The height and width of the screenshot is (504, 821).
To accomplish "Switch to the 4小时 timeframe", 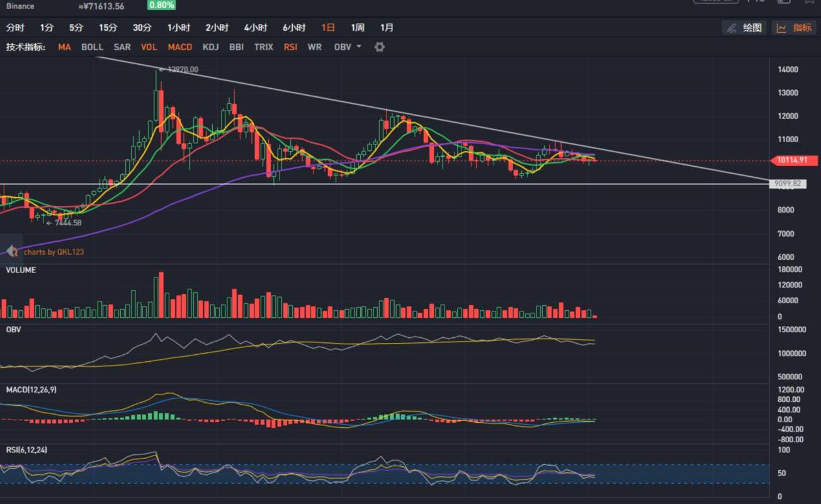I will tap(256, 28).
